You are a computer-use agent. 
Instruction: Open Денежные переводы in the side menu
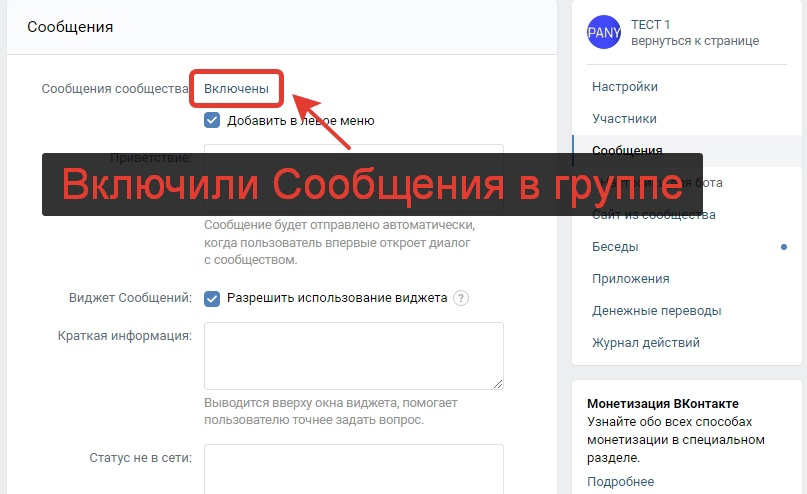656,311
